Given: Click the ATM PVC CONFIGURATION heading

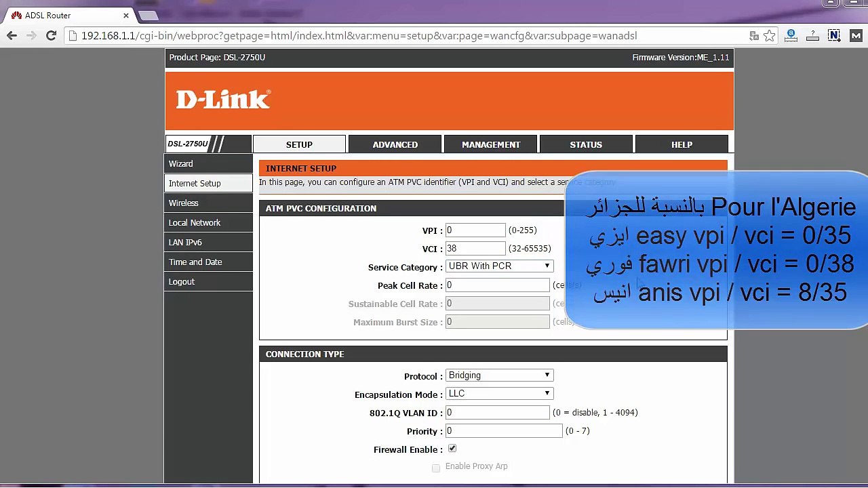Looking at the screenshot, I should click(x=321, y=208).
